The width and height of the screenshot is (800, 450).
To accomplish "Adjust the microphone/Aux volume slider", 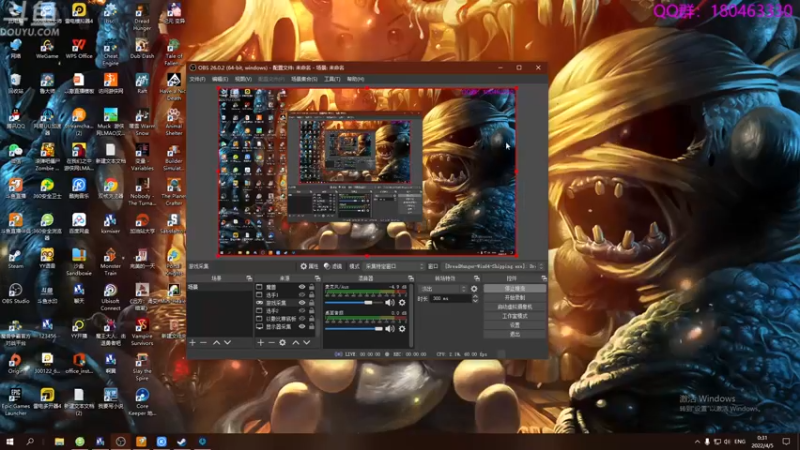I will coord(354,303).
